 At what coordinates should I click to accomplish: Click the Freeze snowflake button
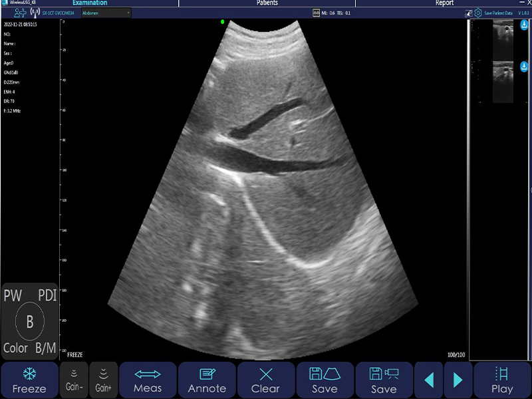tap(29, 380)
